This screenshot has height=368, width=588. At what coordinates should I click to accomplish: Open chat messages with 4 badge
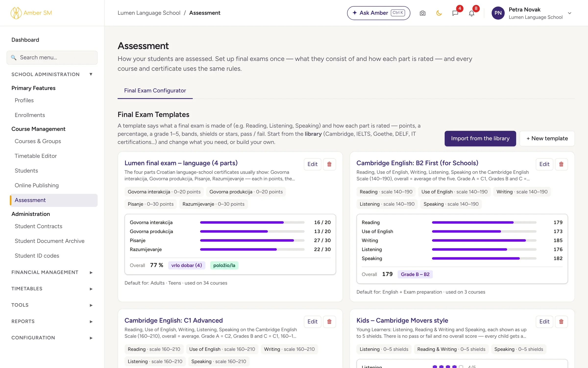pos(455,13)
